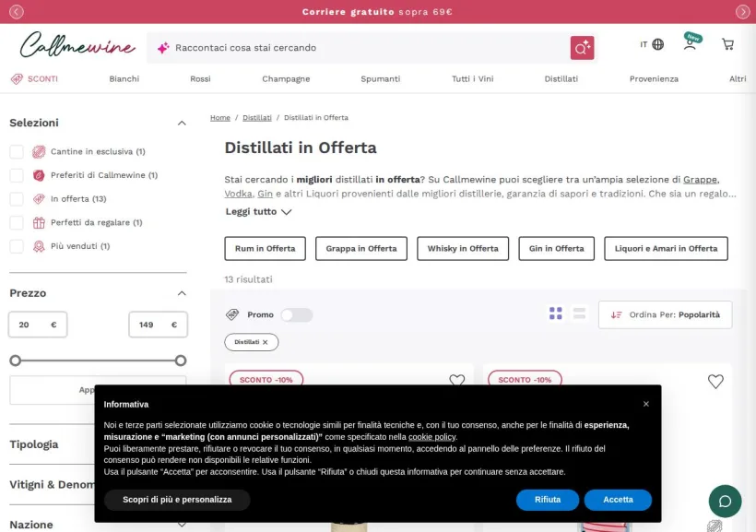Collapse the Selezioni section

(x=182, y=123)
